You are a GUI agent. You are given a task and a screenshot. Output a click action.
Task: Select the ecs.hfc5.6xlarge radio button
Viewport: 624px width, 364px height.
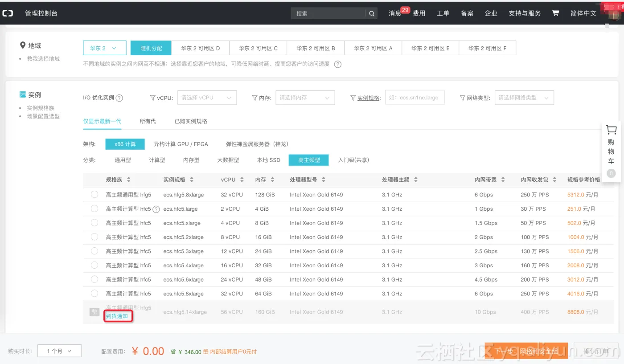[94, 279]
